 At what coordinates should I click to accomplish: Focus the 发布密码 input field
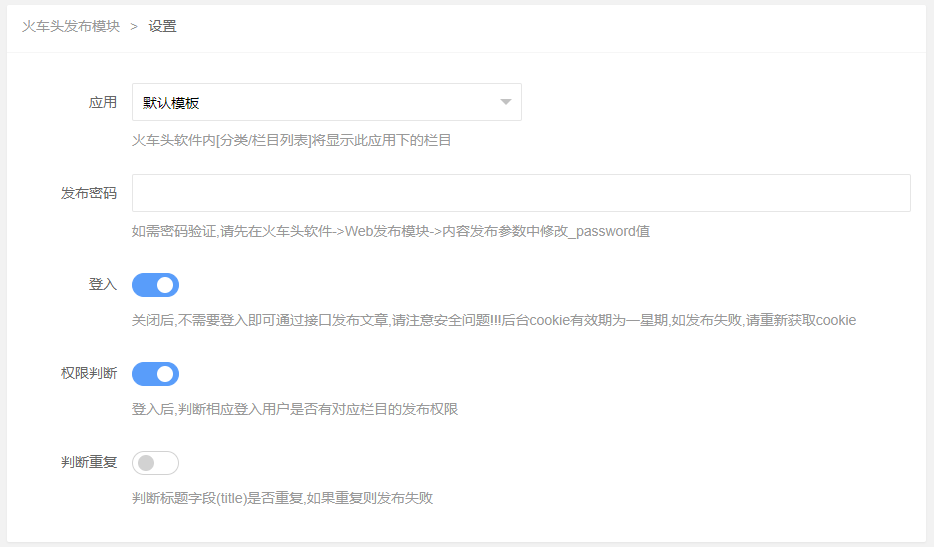(521, 193)
